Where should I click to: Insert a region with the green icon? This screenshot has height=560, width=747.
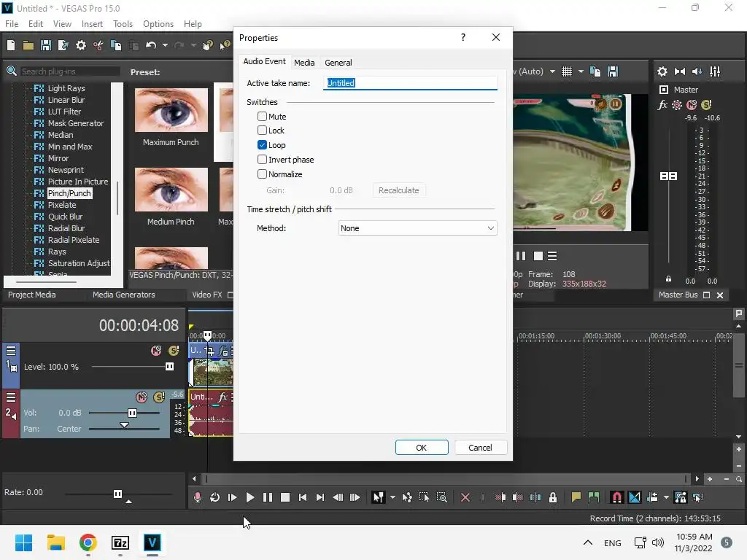click(x=594, y=497)
